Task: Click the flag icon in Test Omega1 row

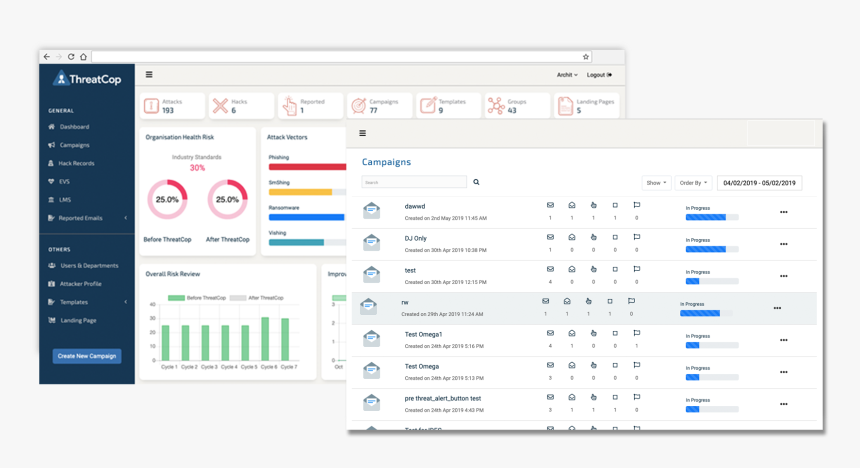Action: (x=637, y=333)
